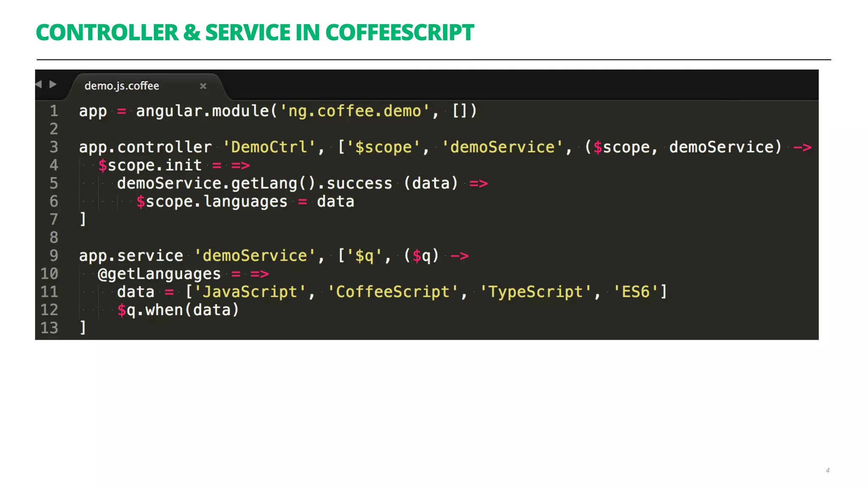
Task: Click @getLanguages on line 10
Action: pyautogui.click(x=159, y=274)
